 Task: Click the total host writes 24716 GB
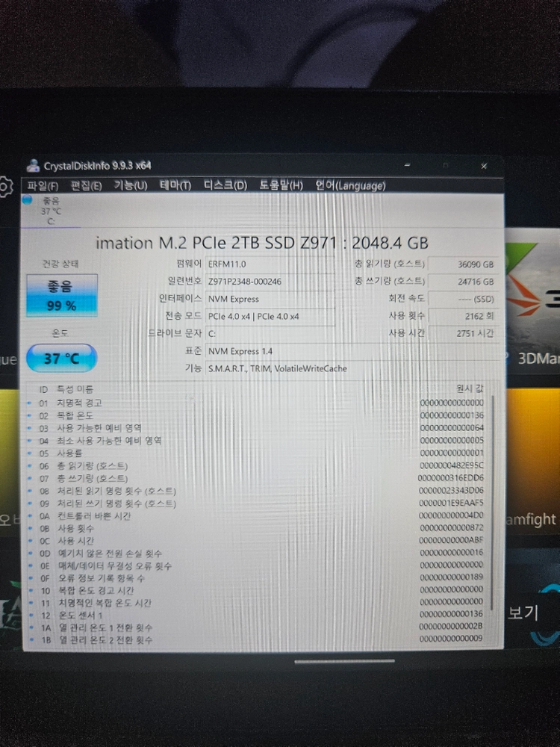[463, 282]
